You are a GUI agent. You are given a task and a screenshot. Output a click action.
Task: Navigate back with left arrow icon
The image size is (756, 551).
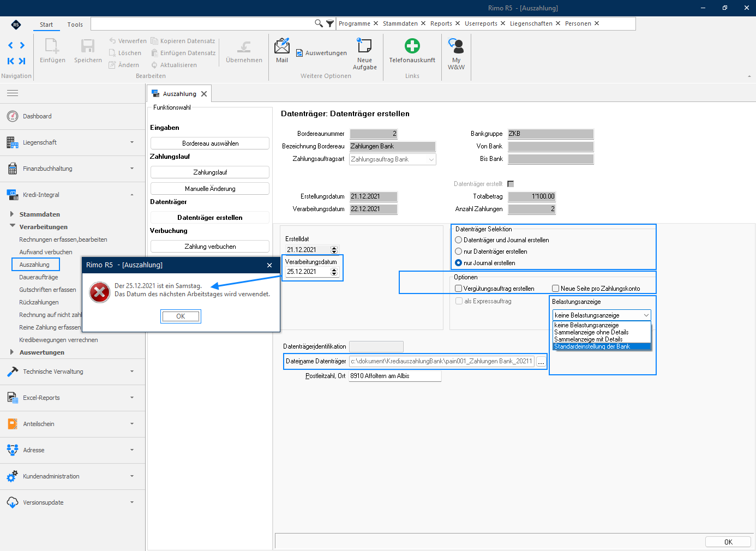(10, 45)
